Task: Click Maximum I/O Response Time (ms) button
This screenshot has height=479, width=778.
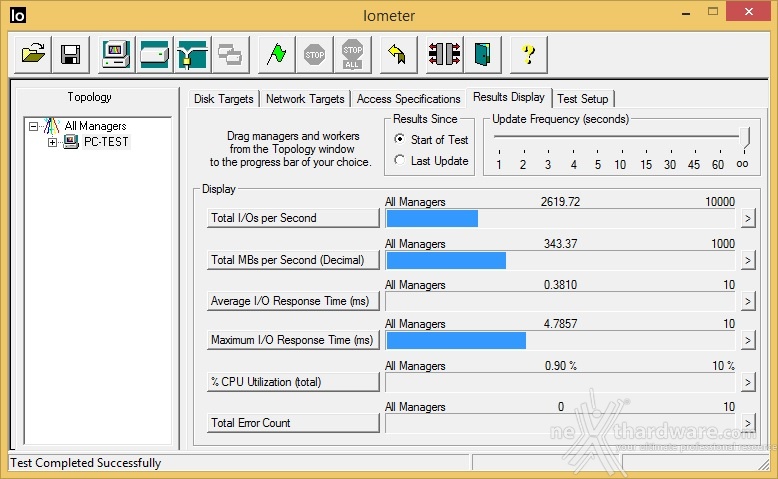Action: click(x=293, y=340)
